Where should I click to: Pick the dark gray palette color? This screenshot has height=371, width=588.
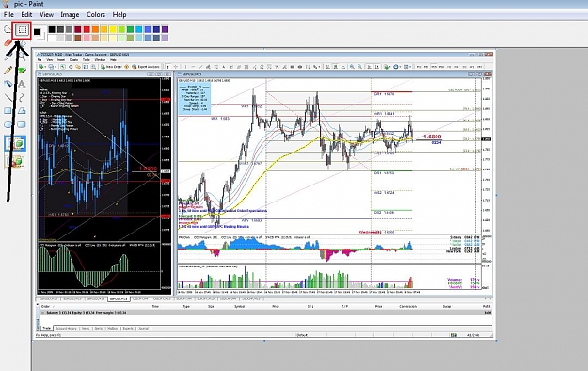[60, 29]
